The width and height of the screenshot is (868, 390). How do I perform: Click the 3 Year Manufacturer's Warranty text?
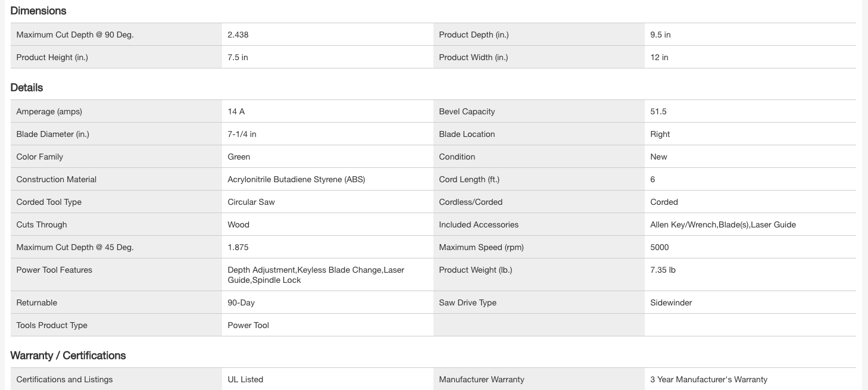click(x=708, y=379)
